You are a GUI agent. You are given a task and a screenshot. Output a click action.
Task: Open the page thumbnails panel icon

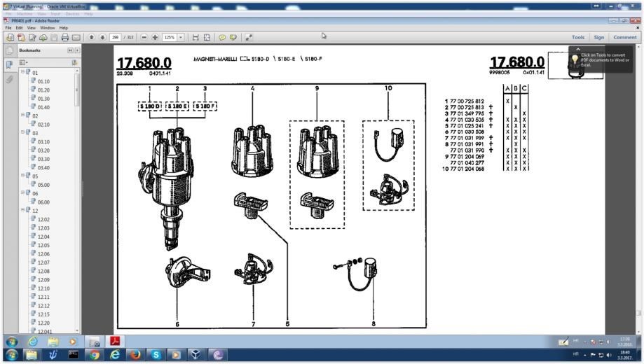pyautogui.click(x=9, y=51)
